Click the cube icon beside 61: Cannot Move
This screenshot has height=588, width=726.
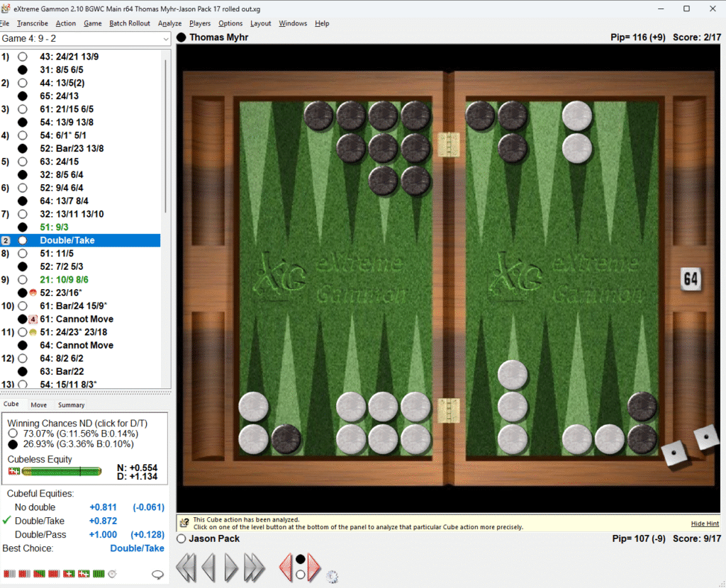pos(33,320)
